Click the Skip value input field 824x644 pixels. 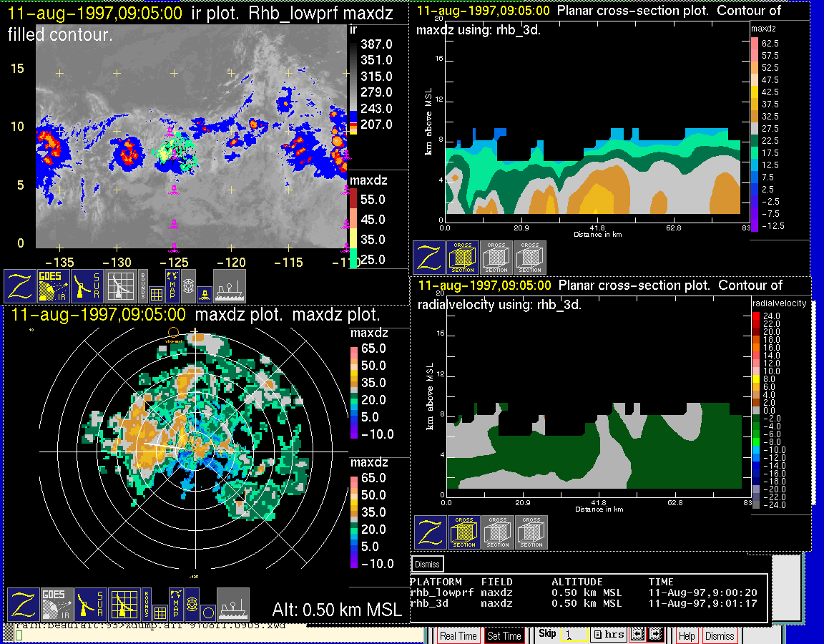[574, 635]
